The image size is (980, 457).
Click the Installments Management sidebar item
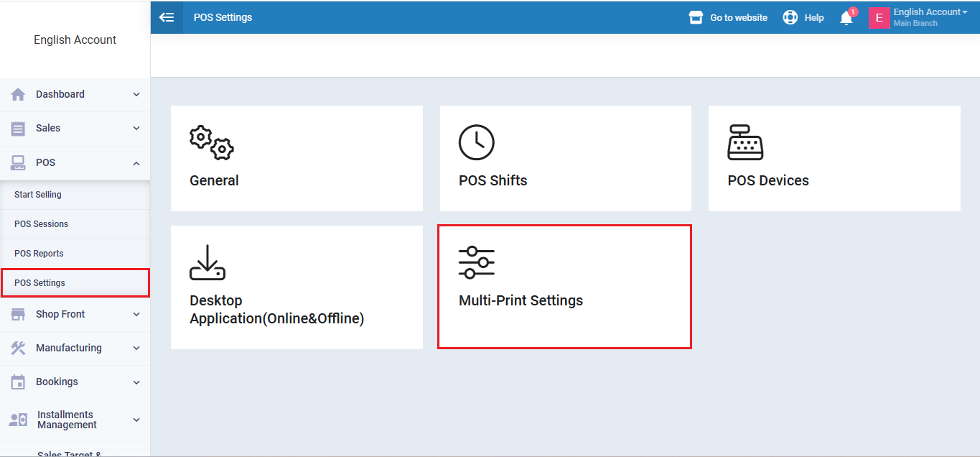click(66, 420)
